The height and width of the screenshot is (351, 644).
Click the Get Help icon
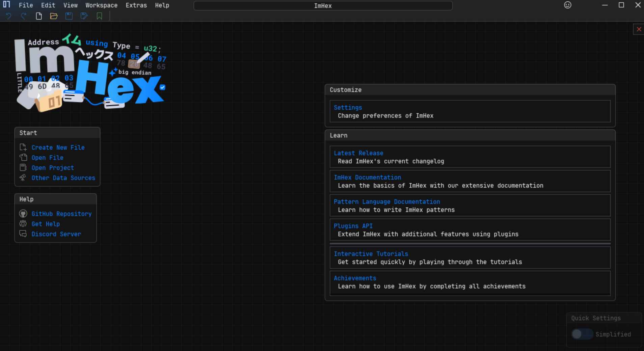(x=23, y=224)
